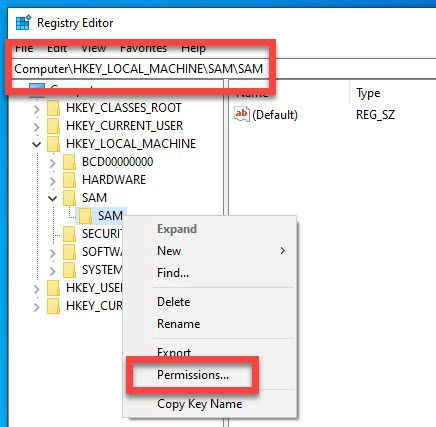Open the Favorites menu

pos(143,48)
